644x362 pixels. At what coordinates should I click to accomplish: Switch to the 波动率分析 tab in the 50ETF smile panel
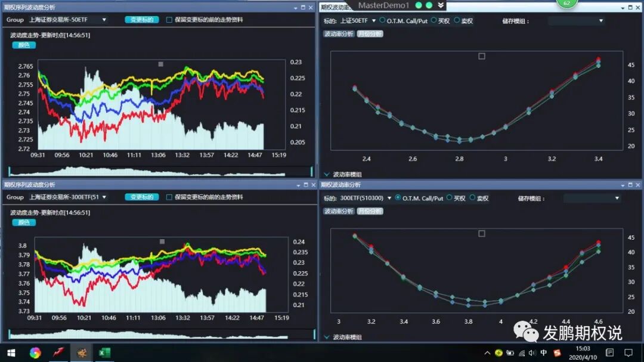coord(339,33)
